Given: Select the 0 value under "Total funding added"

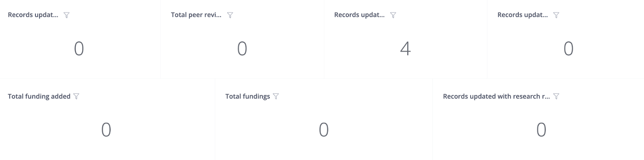Looking at the screenshot, I should tap(106, 130).
